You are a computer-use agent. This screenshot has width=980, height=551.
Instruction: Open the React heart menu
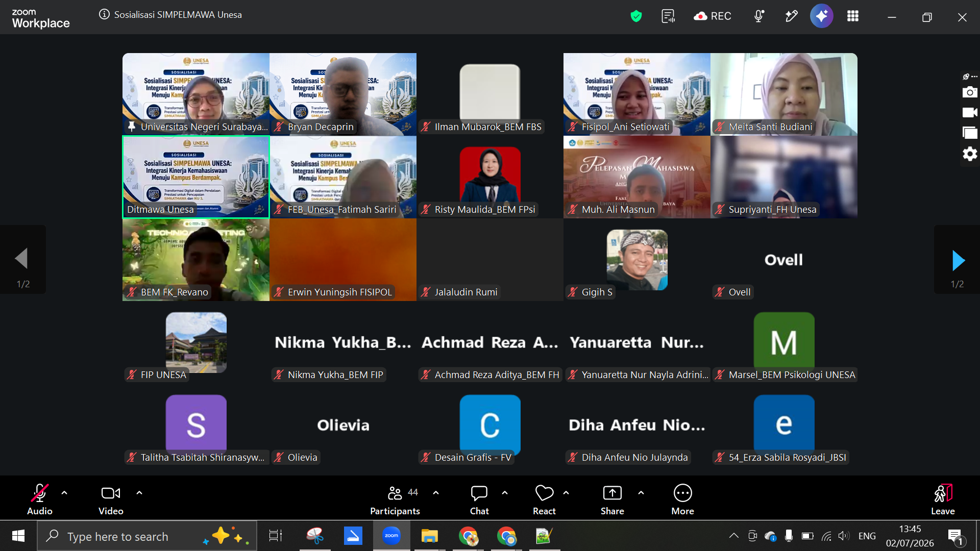(544, 500)
